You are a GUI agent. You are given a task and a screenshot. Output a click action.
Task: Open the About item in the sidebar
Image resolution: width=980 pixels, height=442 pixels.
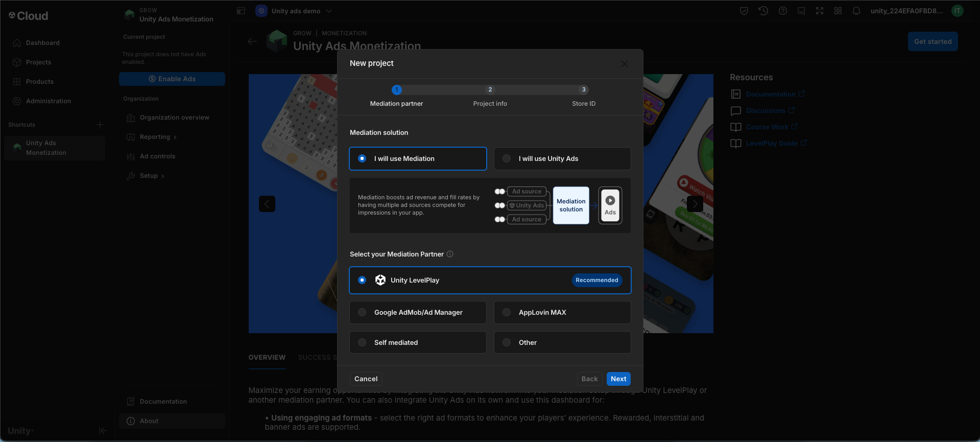(172, 421)
